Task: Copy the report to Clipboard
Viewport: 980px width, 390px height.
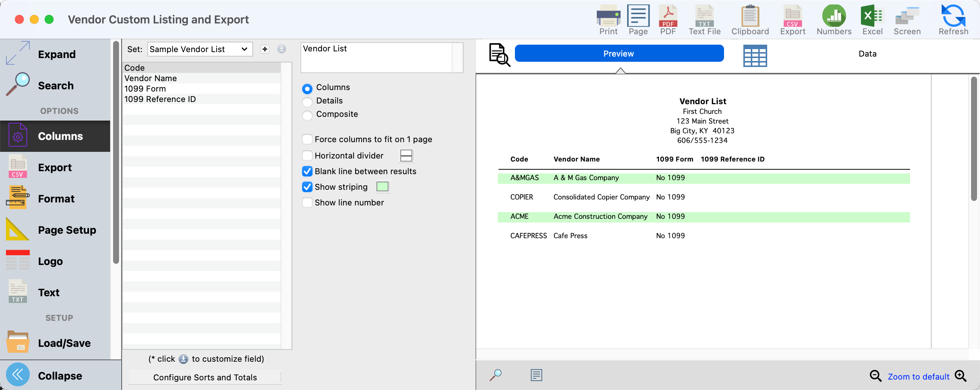Action: (749, 20)
